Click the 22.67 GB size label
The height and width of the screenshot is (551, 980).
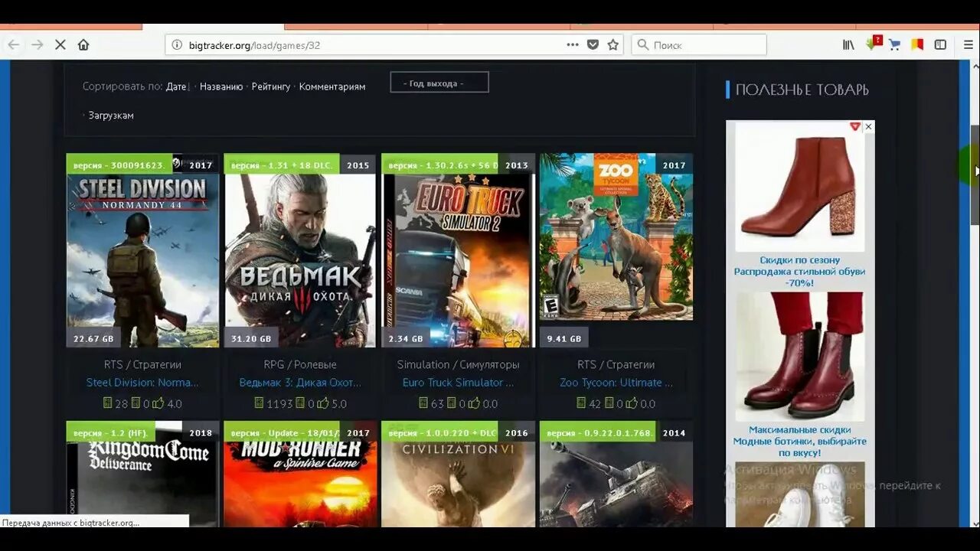tap(93, 338)
